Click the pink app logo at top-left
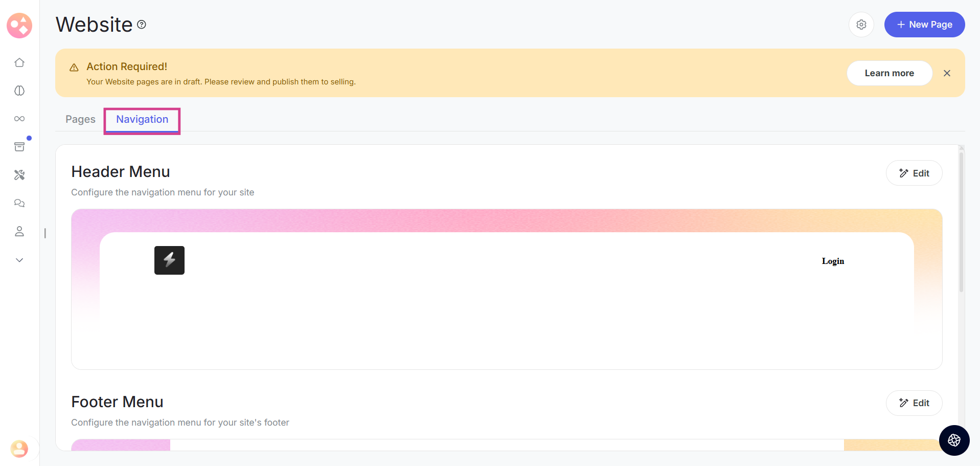 19,25
